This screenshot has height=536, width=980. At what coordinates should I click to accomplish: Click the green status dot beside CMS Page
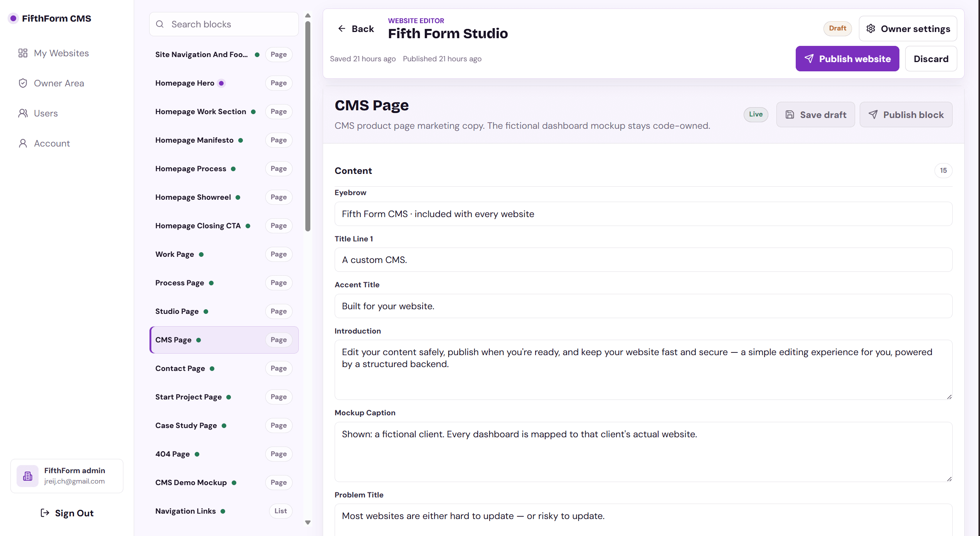pyautogui.click(x=199, y=340)
